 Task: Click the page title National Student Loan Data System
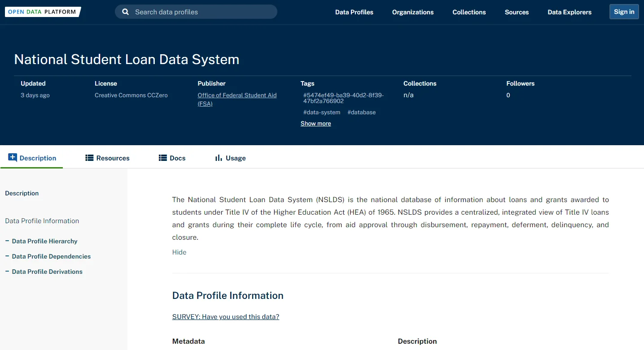tap(127, 60)
